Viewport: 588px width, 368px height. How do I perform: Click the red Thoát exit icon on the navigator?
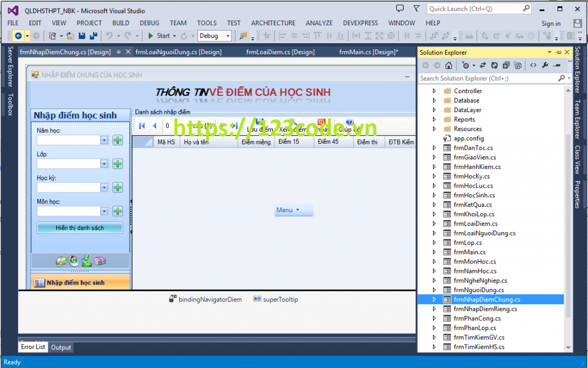pos(321,121)
